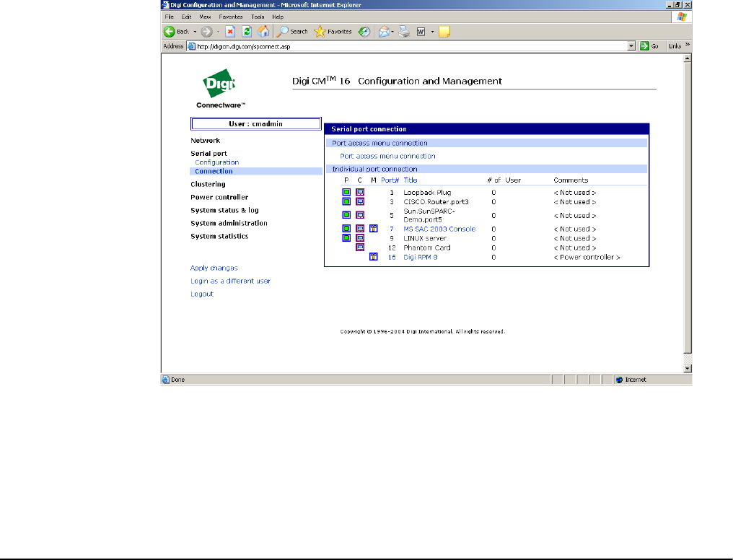The height and width of the screenshot is (560, 733).
Task: Open the Edit menu
Action: (187, 17)
